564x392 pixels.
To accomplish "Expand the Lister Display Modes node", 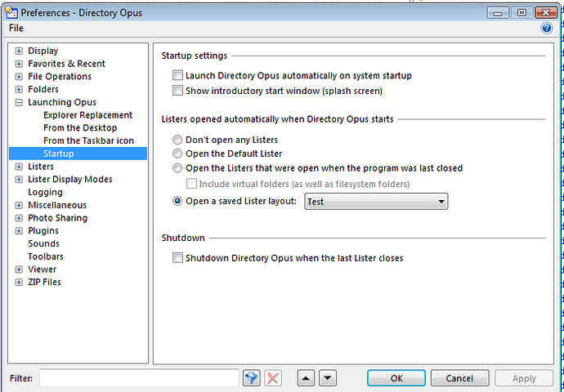I will pos(19,180).
